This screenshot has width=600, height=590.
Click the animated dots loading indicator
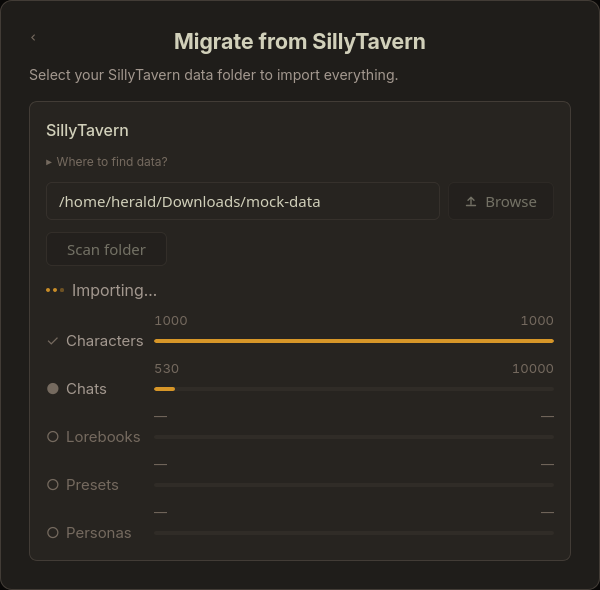click(x=55, y=290)
